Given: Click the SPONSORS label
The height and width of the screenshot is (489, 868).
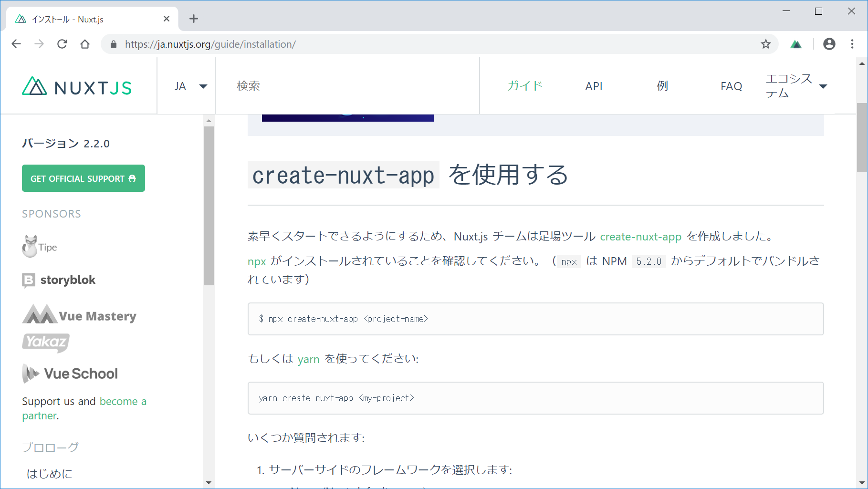Looking at the screenshot, I should pyautogui.click(x=52, y=214).
